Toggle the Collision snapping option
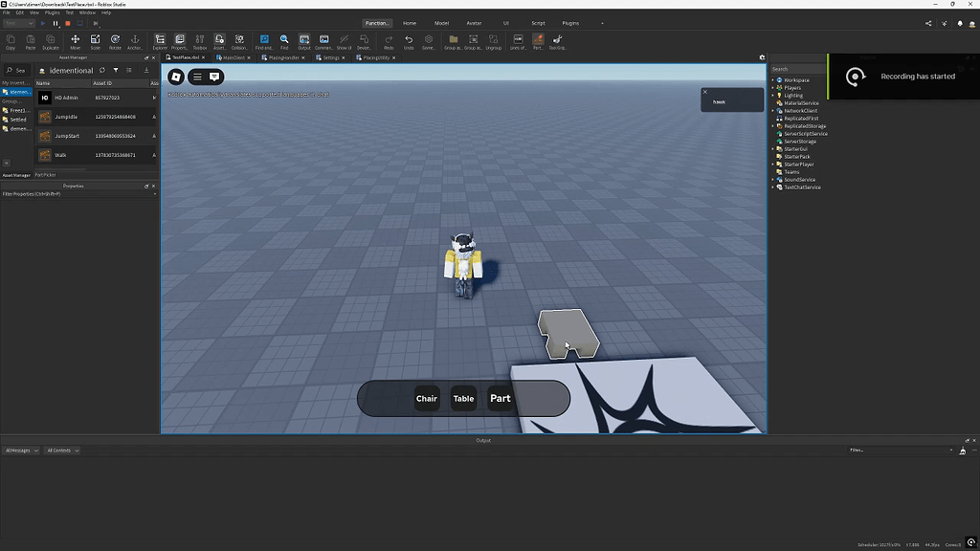Image resolution: width=980 pixels, height=551 pixels. click(239, 40)
